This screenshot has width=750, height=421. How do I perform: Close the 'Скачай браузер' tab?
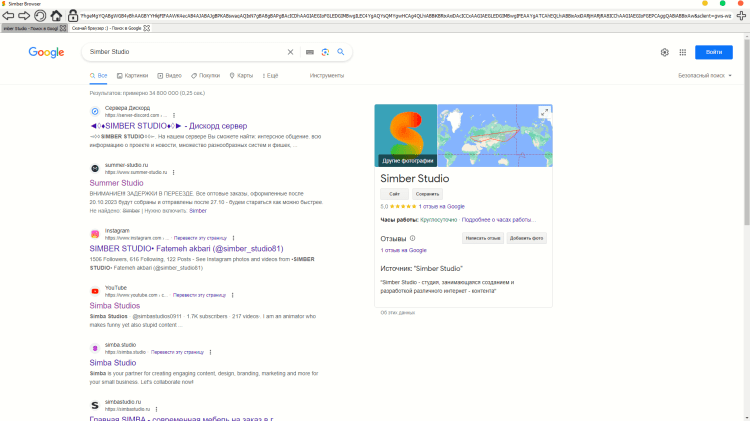point(147,28)
